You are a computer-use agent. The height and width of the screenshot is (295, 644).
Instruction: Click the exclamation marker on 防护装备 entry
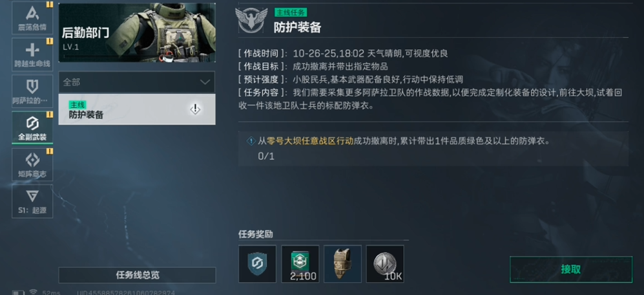[195, 109]
